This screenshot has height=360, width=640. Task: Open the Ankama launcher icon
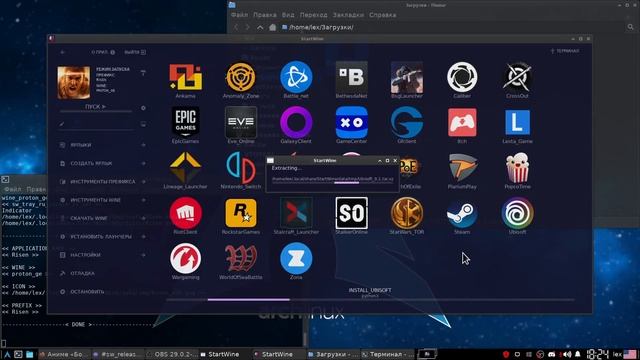pos(185,77)
